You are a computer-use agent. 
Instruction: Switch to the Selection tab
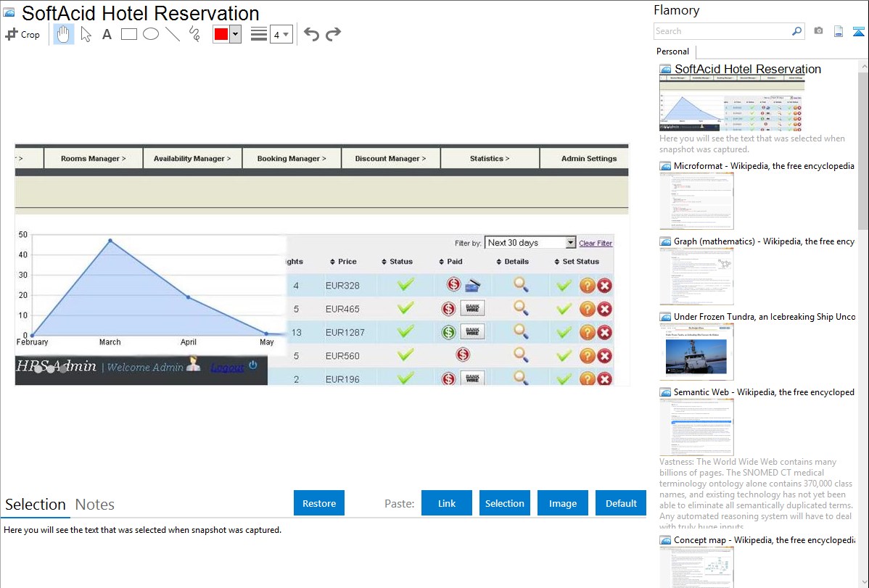(x=36, y=505)
